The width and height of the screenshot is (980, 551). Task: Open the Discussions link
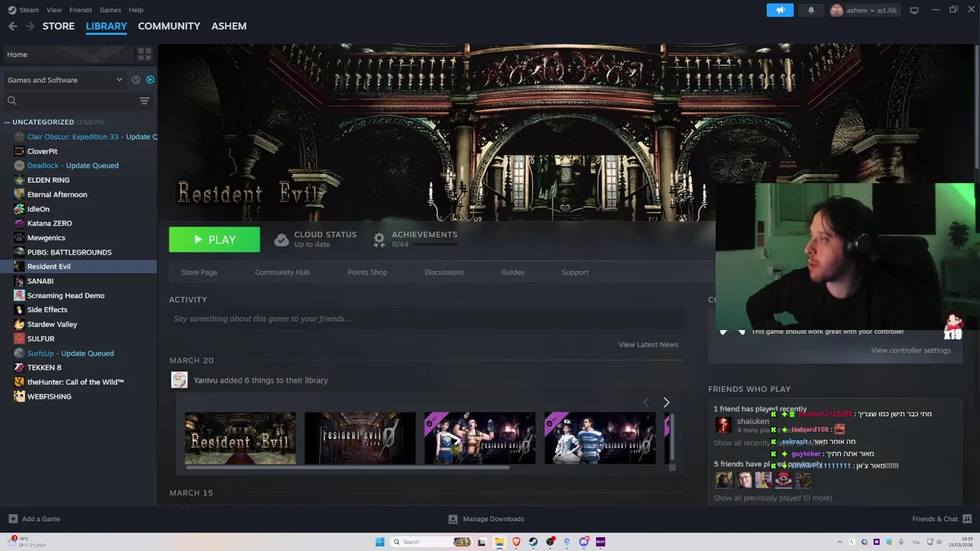444,272
